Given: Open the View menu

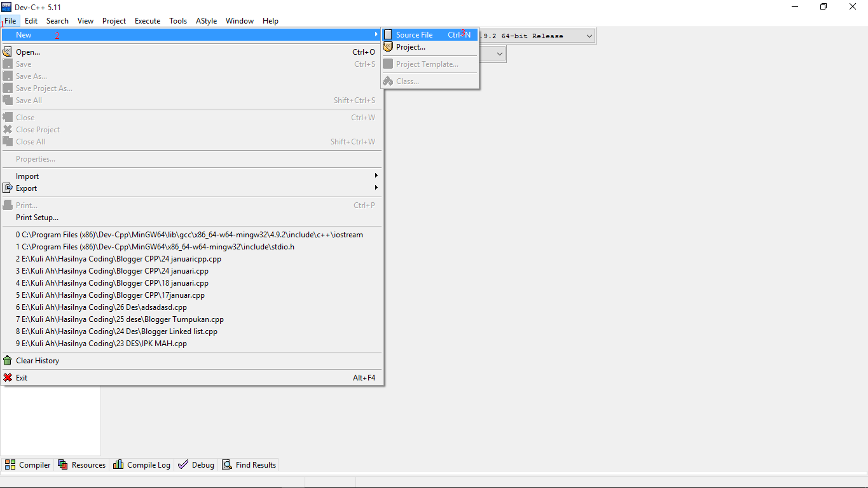Looking at the screenshot, I should [x=85, y=20].
